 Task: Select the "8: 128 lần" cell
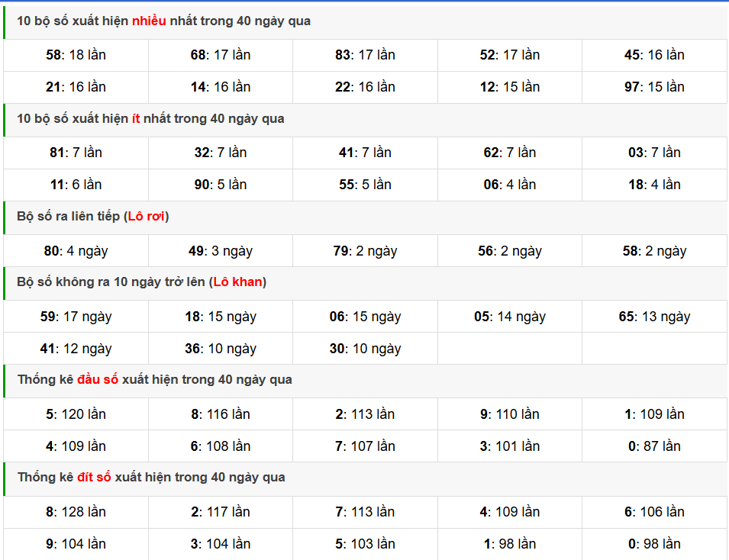(x=76, y=512)
